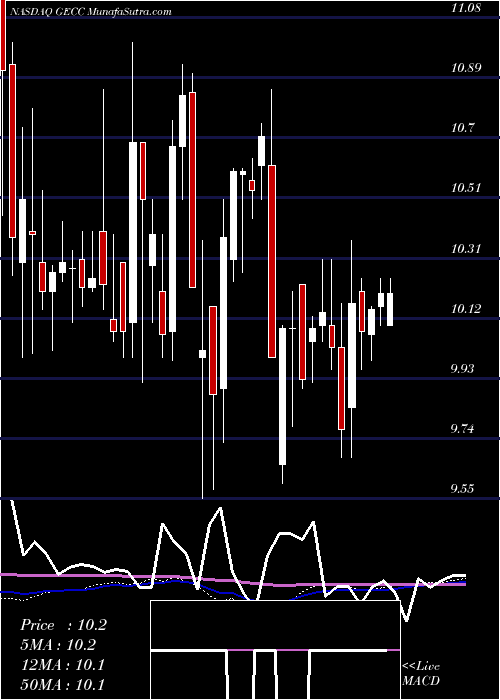Click the 50MA : 10.1 readout
500x700 pixels.
(62, 685)
